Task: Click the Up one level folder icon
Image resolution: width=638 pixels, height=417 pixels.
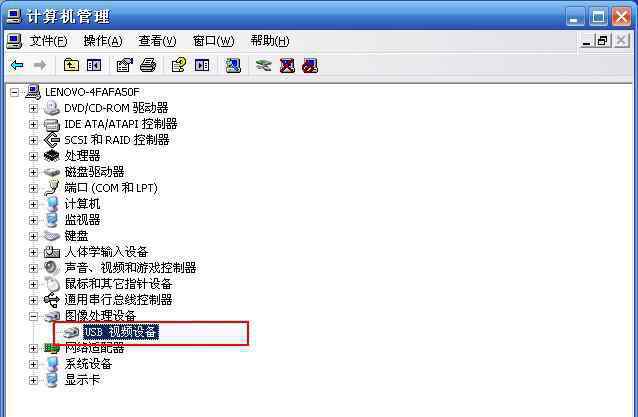Action: tap(71, 65)
